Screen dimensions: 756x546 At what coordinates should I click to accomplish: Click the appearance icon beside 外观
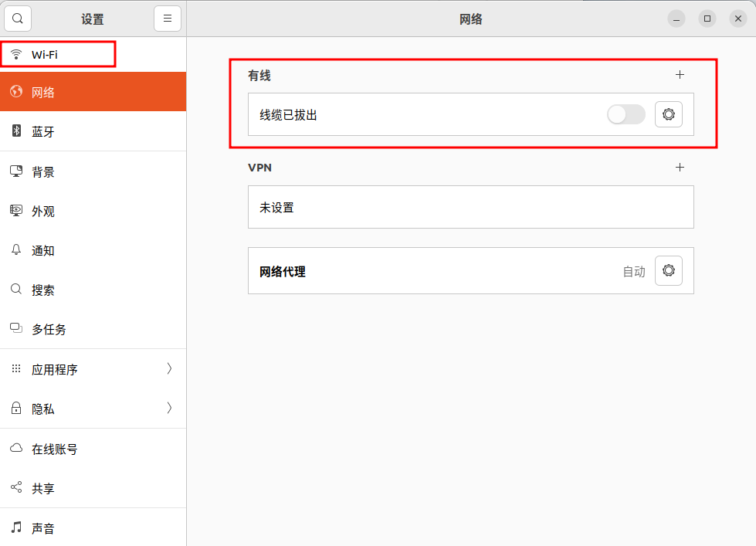[16, 211]
